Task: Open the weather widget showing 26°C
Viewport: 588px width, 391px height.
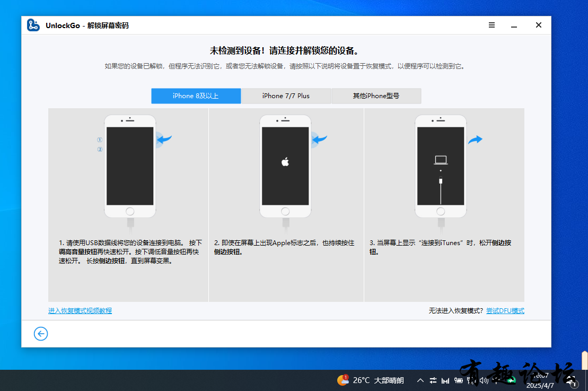Action: (x=370, y=380)
